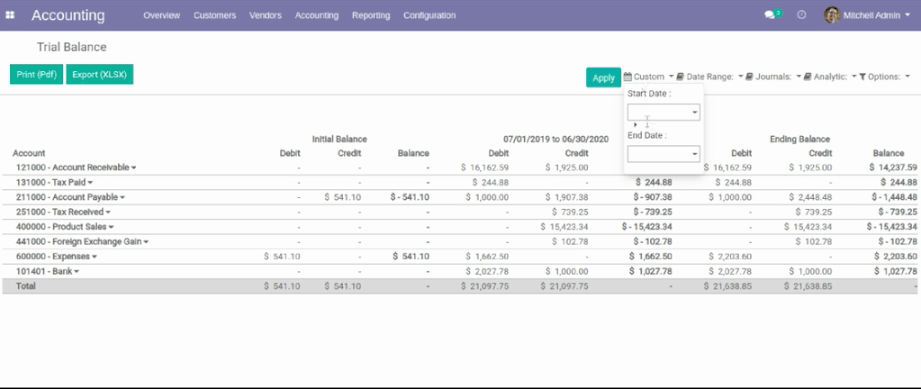Click the Trial Balance page title
This screenshot has width=921, height=389.
72,47
